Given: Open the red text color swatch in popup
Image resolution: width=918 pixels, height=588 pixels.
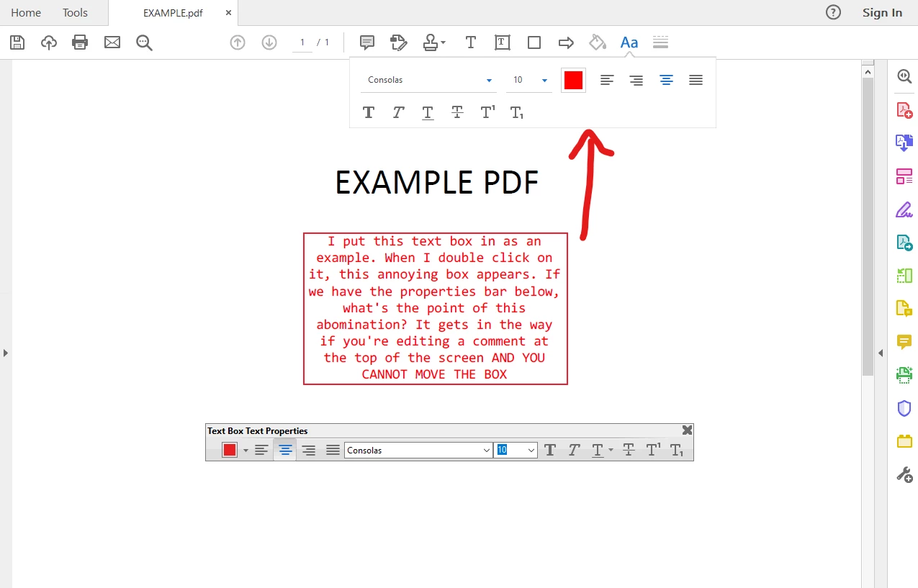Looking at the screenshot, I should pos(573,80).
